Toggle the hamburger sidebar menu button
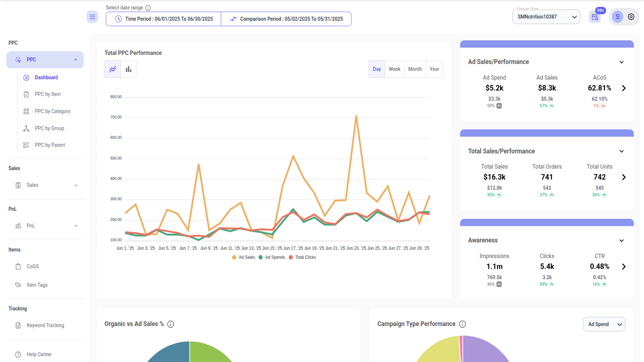Viewport: 644px width, 362px height. [92, 17]
